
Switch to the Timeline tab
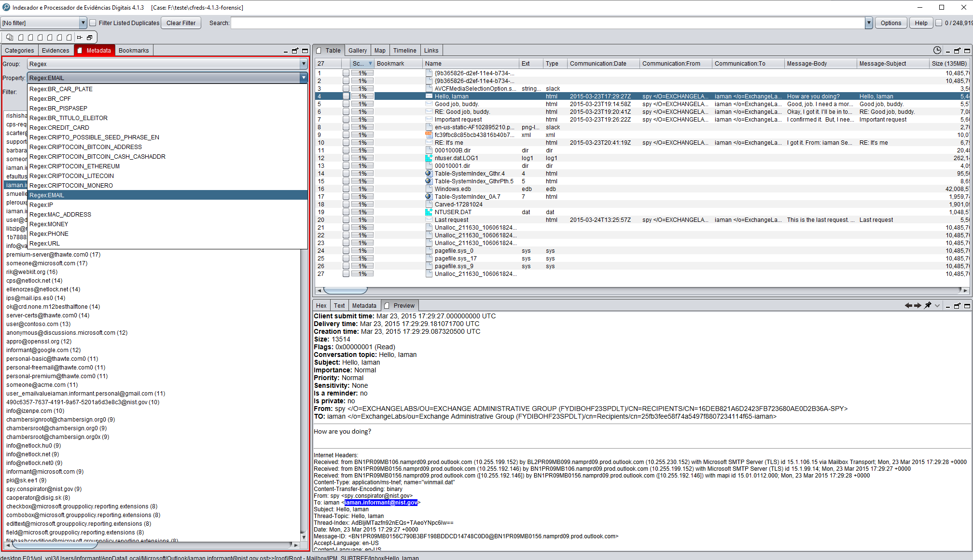[x=404, y=50]
